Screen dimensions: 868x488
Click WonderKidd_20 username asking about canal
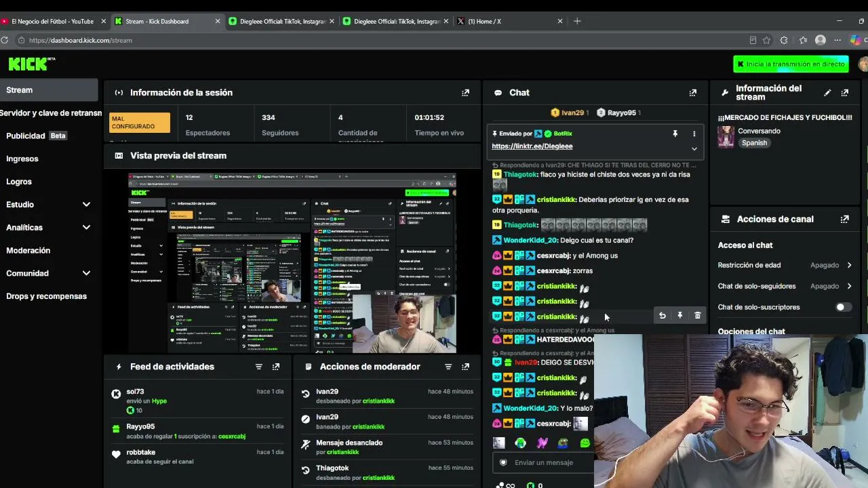530,241
